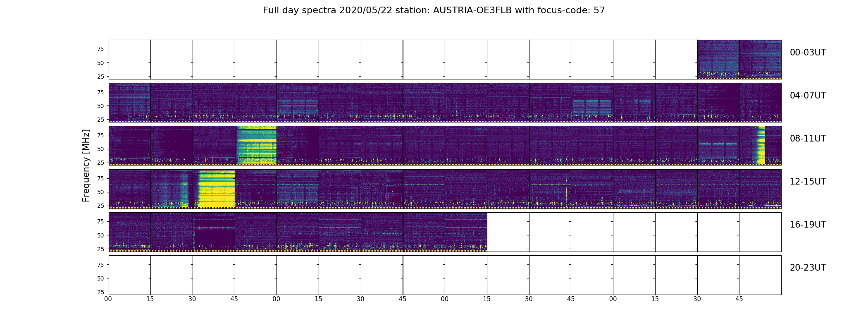The height and width of the screenshot is (331, 868).
Task: Select the '12-15UT' row label
Action: click(808, 182)
